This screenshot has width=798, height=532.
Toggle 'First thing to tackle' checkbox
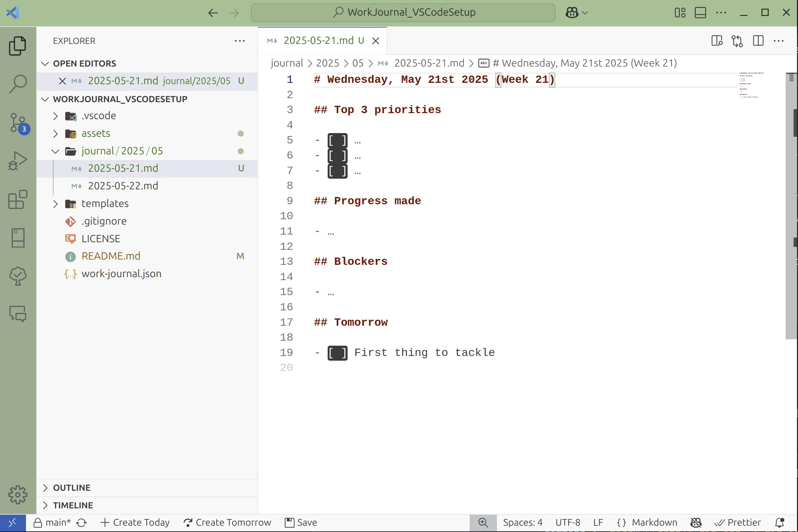tap(337, 353)
